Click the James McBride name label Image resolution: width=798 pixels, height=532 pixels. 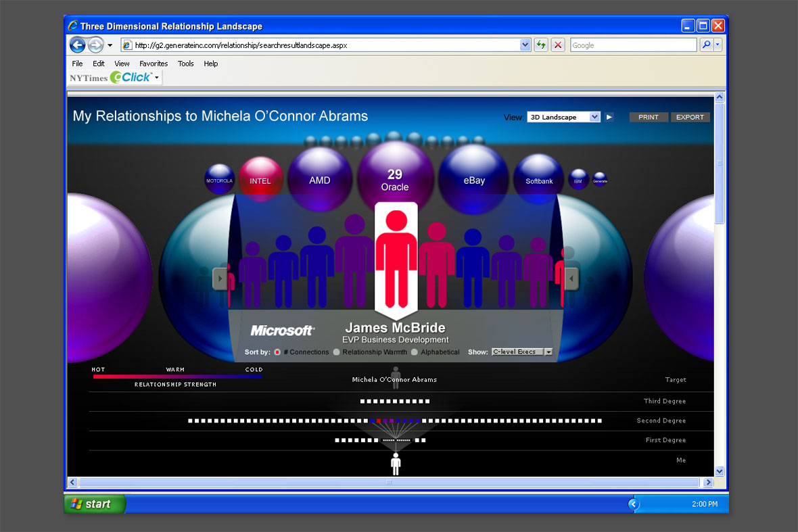396,328
